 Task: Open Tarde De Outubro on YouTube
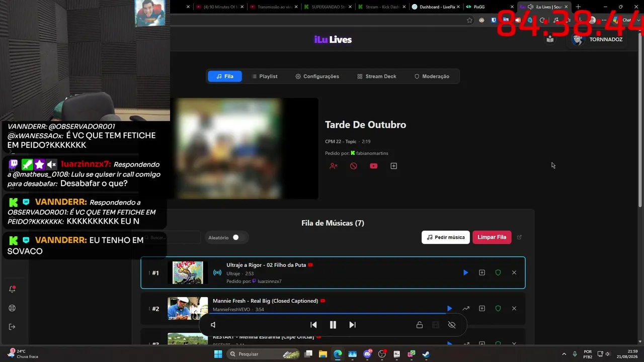pyautogui.click(x=373, y=166)
